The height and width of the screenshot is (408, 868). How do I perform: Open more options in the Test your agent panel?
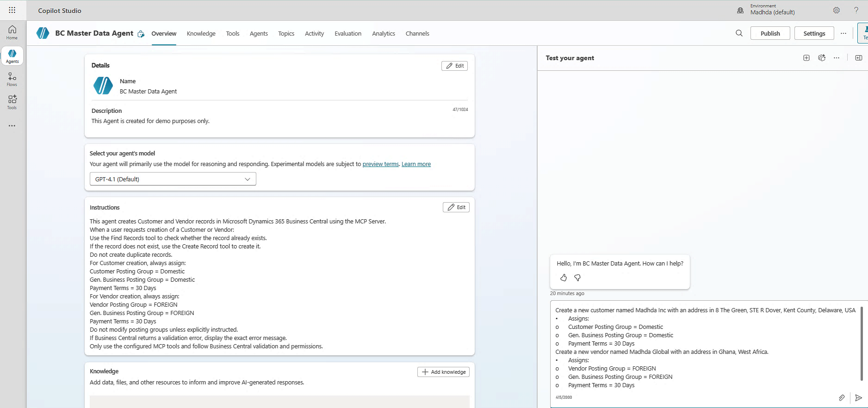837,58
